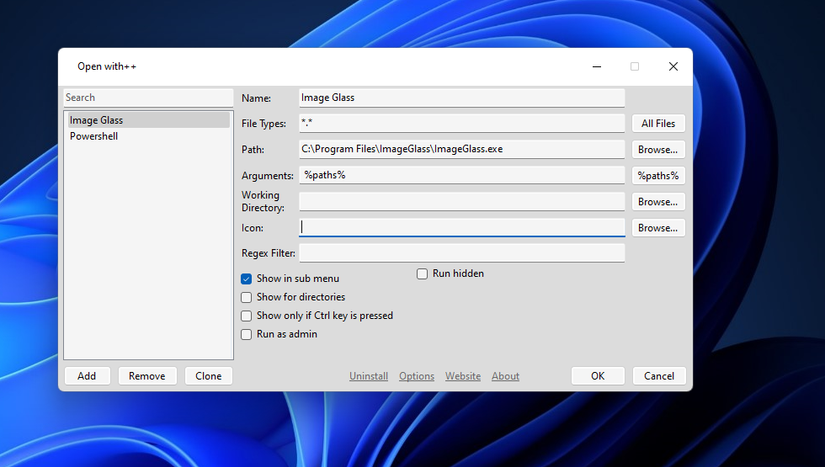Browse for an Icon file
825x467 pixels.
coord(658,228)
